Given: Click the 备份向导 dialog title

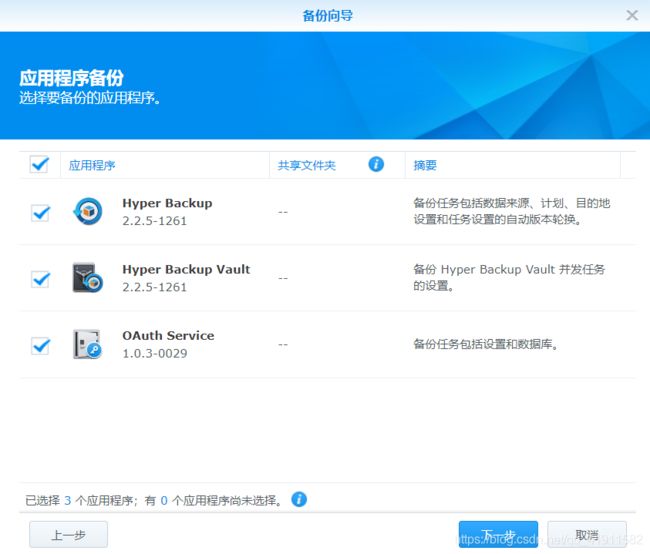Looking at the screenshot, I should coord(327,16).
